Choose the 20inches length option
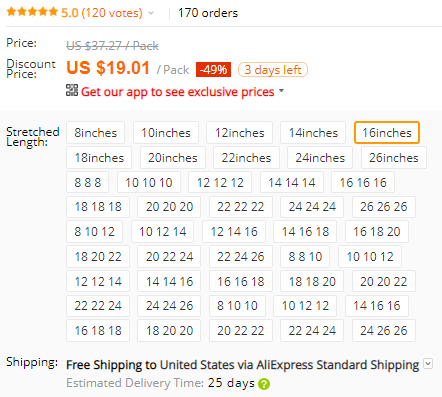 tap(173, 158)
